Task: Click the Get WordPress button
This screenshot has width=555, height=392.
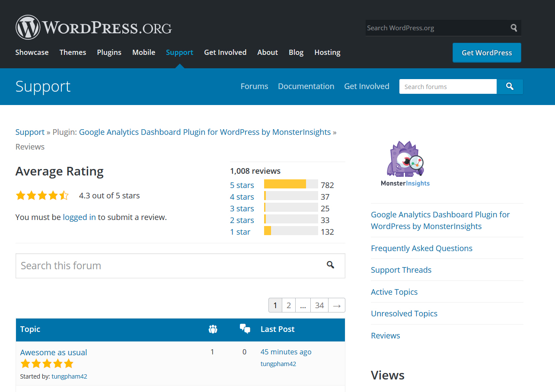Action: tap(486, 53)
